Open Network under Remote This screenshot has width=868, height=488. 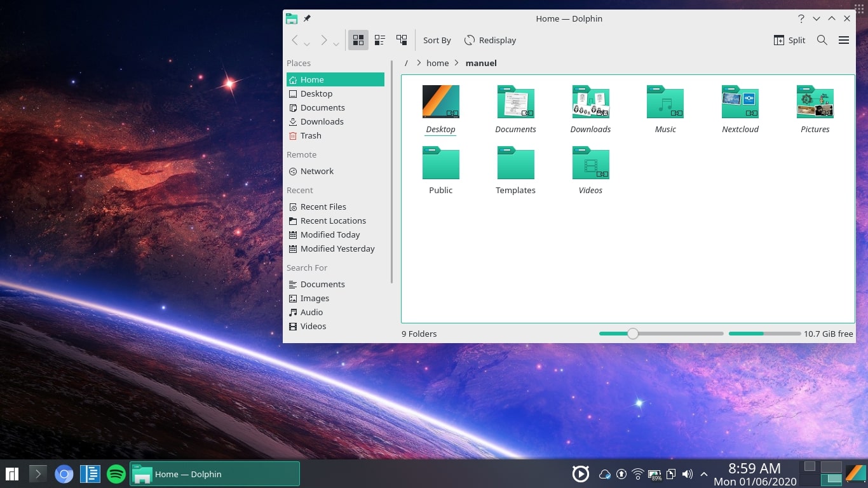click(x=336, y=171)
